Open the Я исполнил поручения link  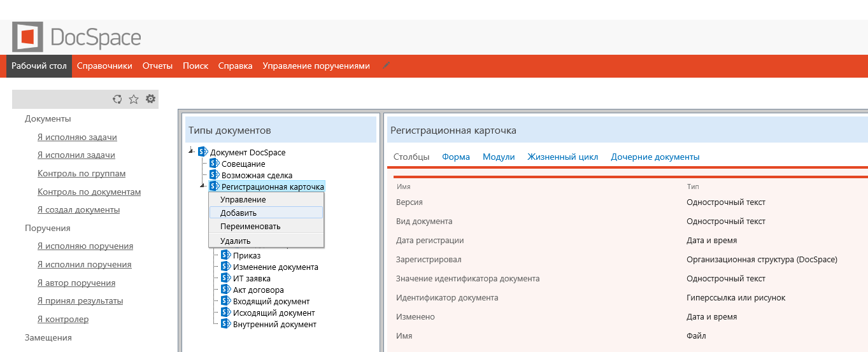(x=85, y=264)
